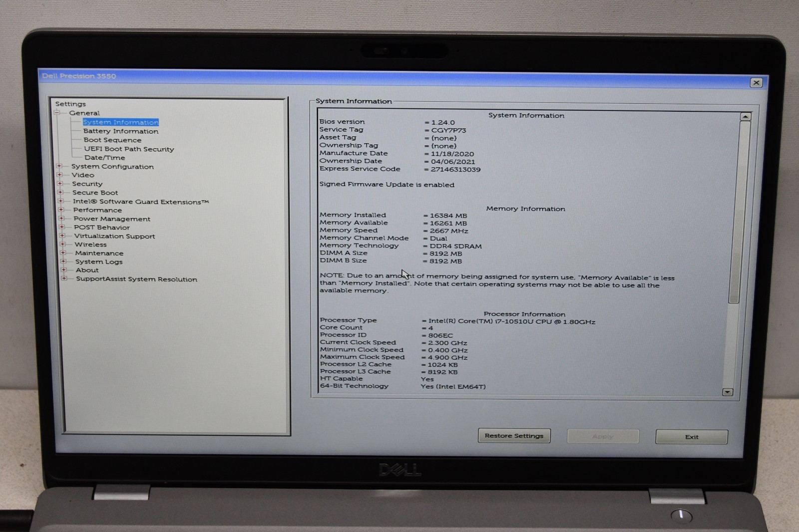The width and height of the screenshot is (799, 532).
Task: Expand the Power Management node
Action: pos(61,218)
